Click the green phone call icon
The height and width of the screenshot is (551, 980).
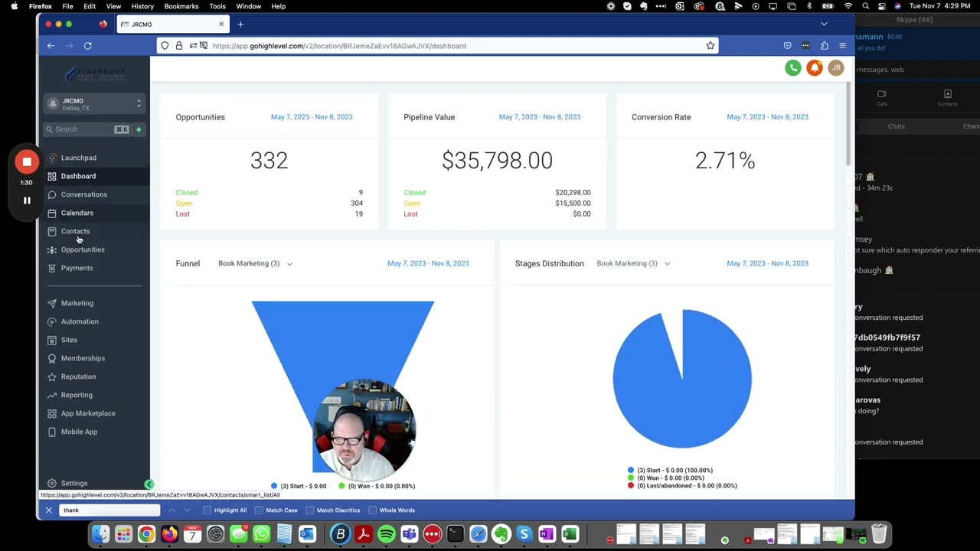[x=792, y=68]
